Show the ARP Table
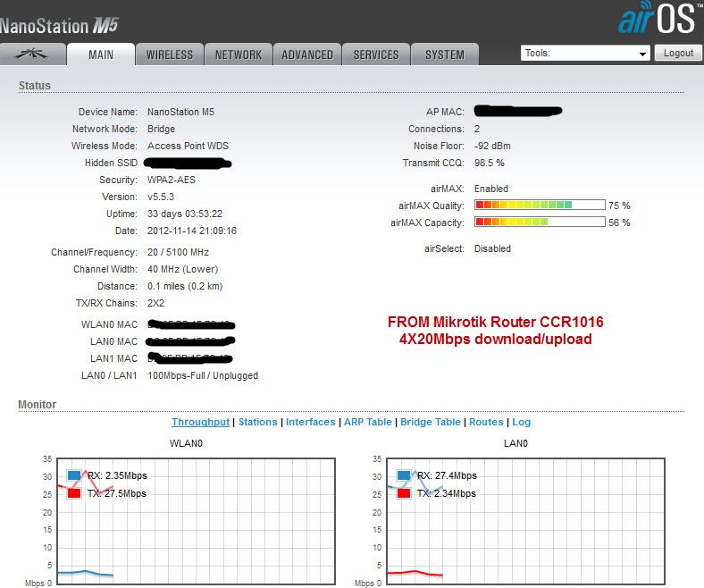The image size is (704, 588). click(x=368, y=422)
